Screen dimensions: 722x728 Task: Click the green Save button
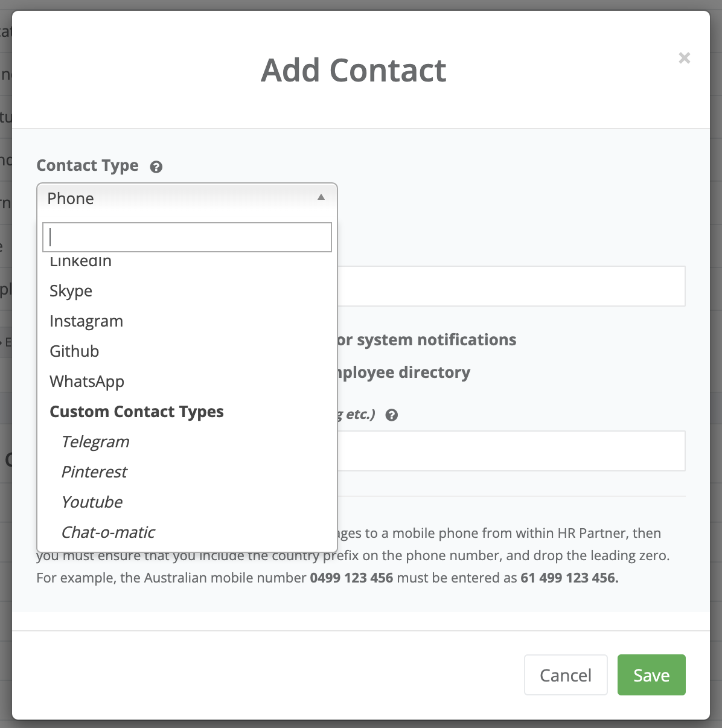[x=651, y=675]
